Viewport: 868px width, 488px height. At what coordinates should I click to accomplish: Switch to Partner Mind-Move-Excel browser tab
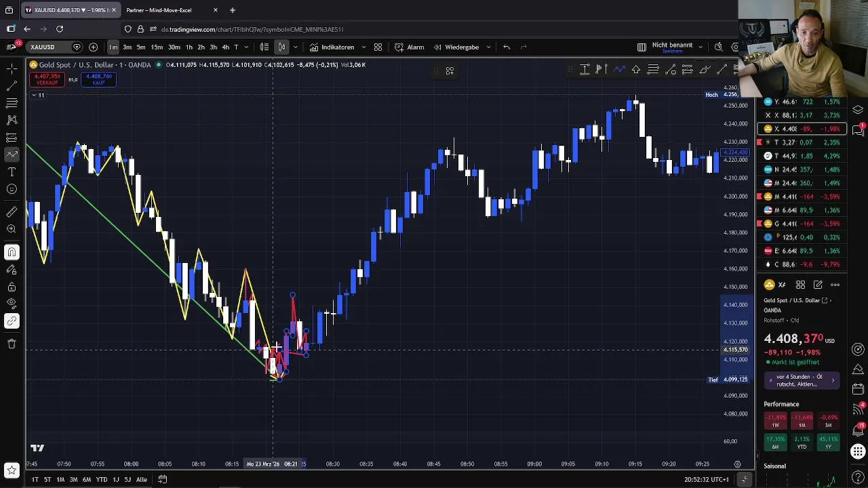coord(159,10)
